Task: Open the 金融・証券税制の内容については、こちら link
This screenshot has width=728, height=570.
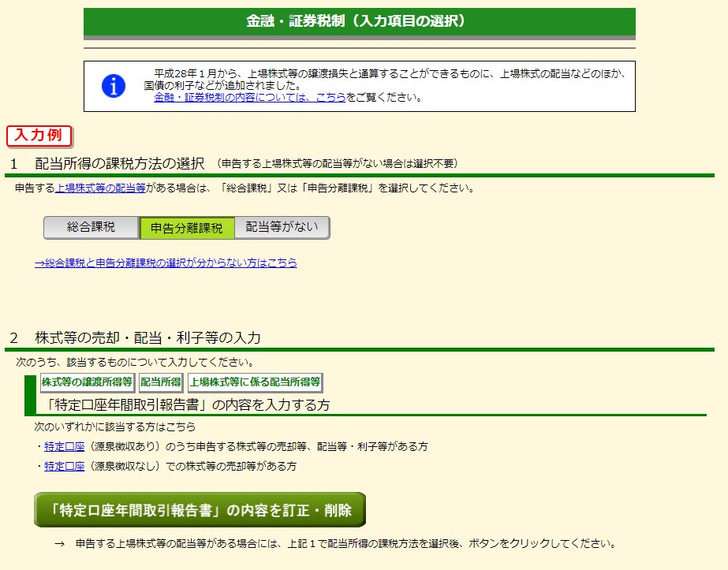Action: point(250,98)
